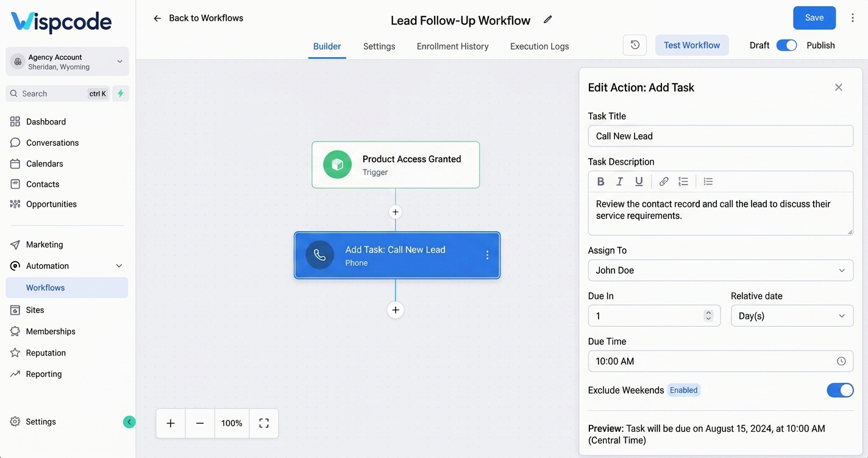This screenshot has width=868, height=458.
Task: Click into the Task Description text area
Action: (x=720, y=213)
